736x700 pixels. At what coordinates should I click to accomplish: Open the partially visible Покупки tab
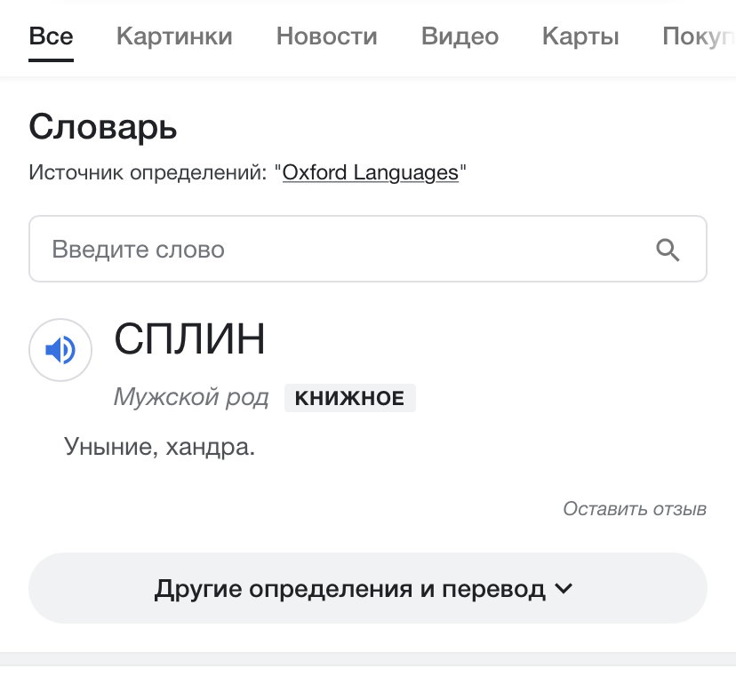pyautogui.click(x=699, y=36)
